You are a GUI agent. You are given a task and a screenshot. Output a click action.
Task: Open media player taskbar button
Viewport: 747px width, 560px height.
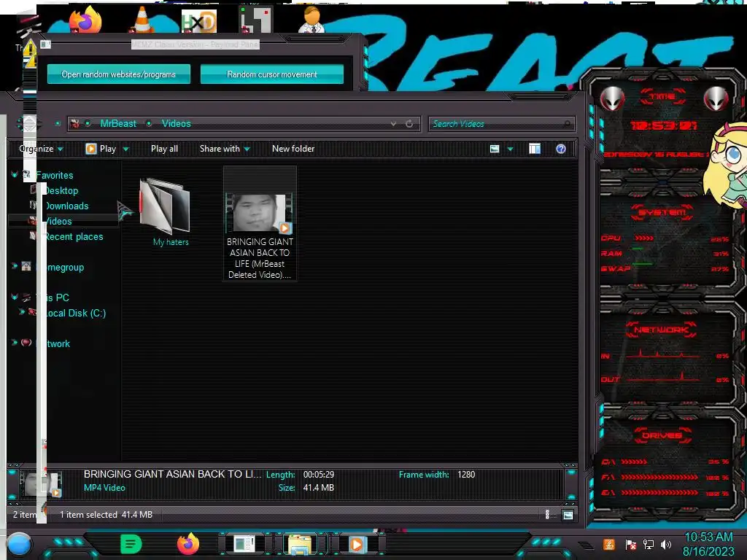pyautogui.click(x=356, y=544)
